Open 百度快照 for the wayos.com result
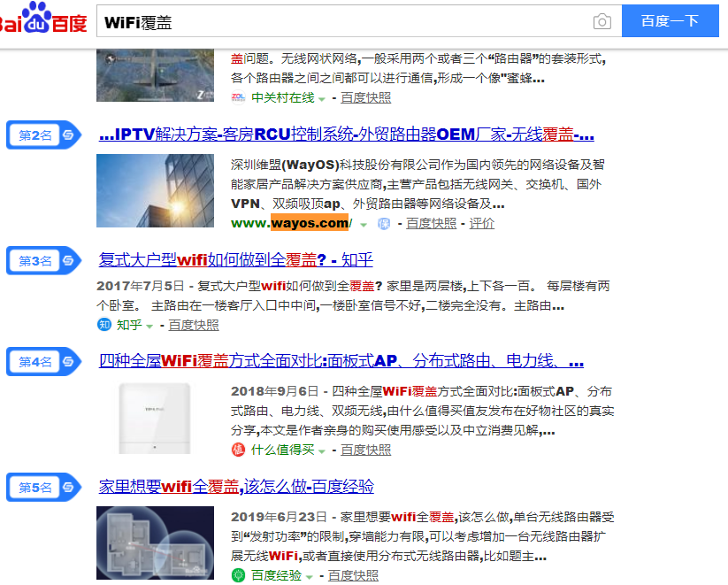 (432, 224)
